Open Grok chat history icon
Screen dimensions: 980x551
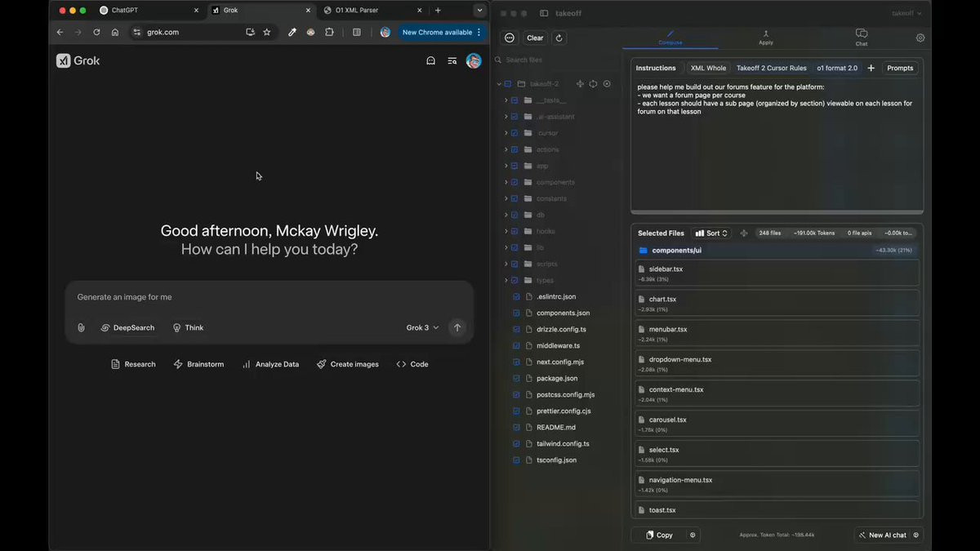point(452,60)
